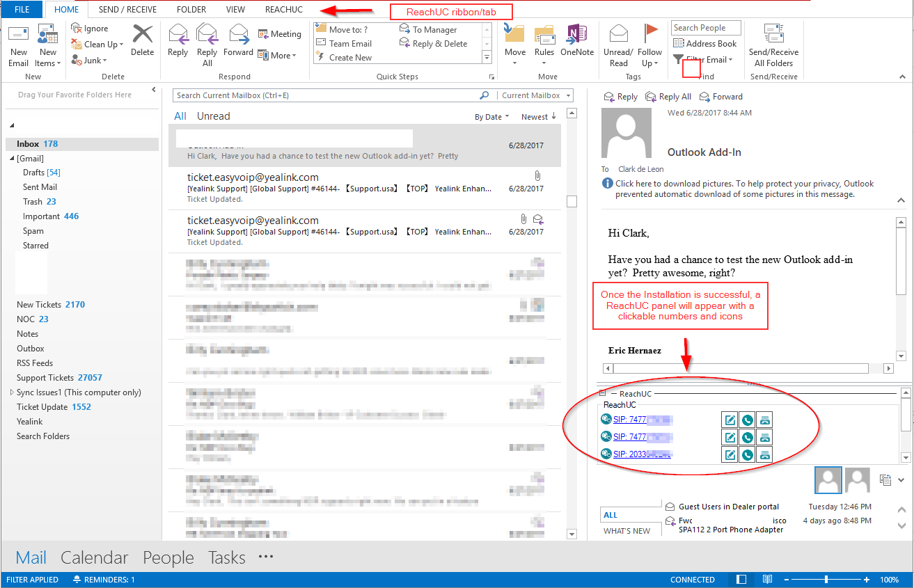Open the Clean Up dropdown
914x588 pixels.
click(97, 44)
